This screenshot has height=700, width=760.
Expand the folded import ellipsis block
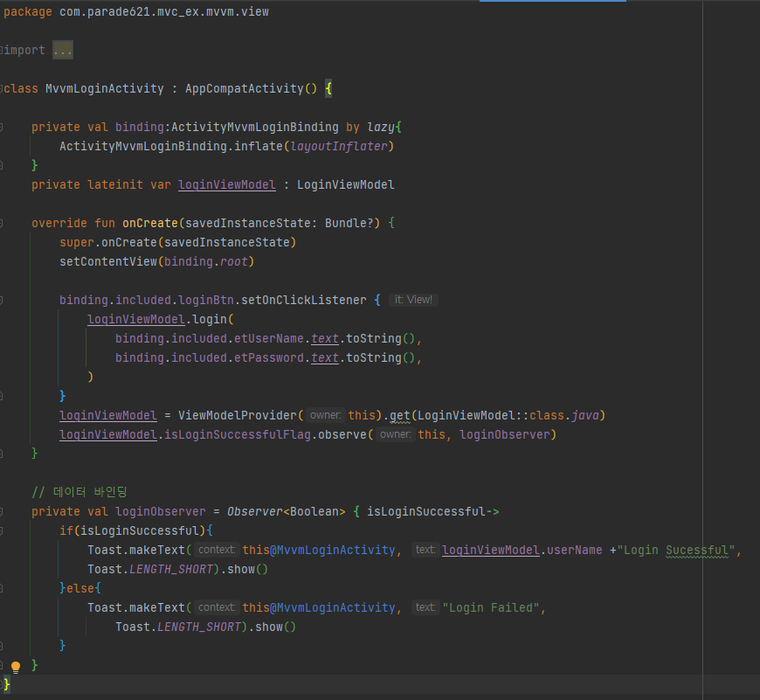(x=63, y=50)
